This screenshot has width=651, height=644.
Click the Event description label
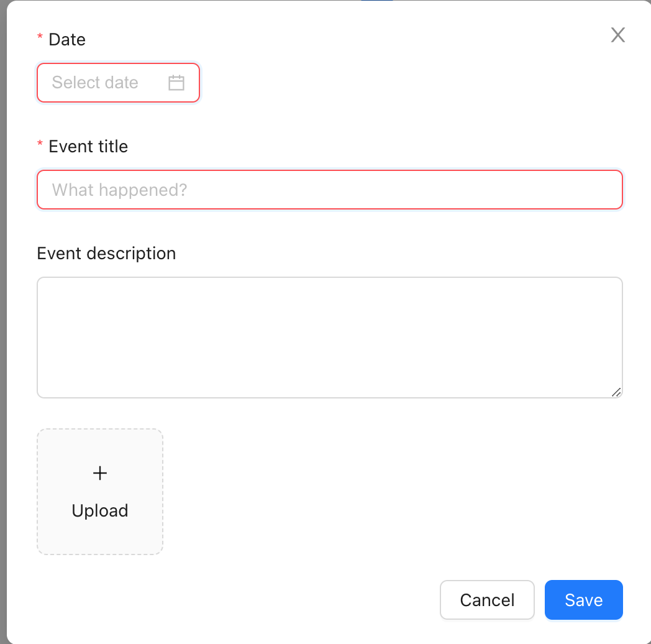click(x=106, y=254)
